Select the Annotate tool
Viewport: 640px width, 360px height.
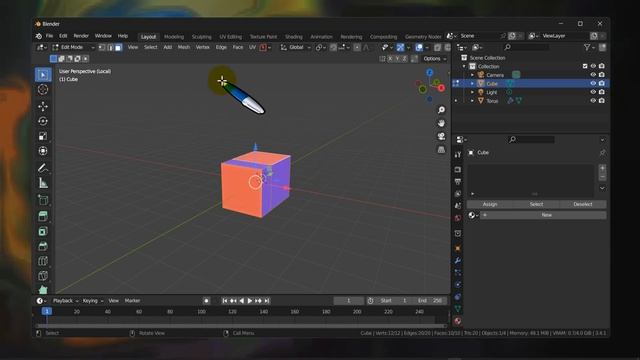point(43,168)
